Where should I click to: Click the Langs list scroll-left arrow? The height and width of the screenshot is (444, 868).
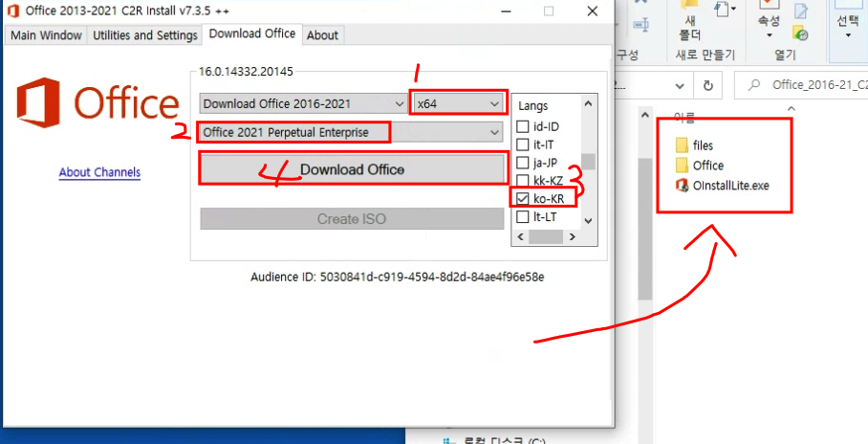click(520, 236)
